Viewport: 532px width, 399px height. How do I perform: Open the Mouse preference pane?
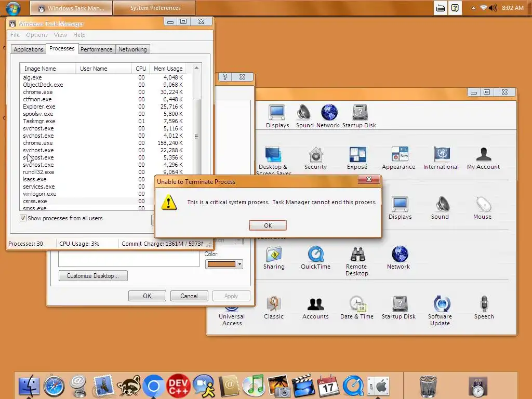coord(482,208)
